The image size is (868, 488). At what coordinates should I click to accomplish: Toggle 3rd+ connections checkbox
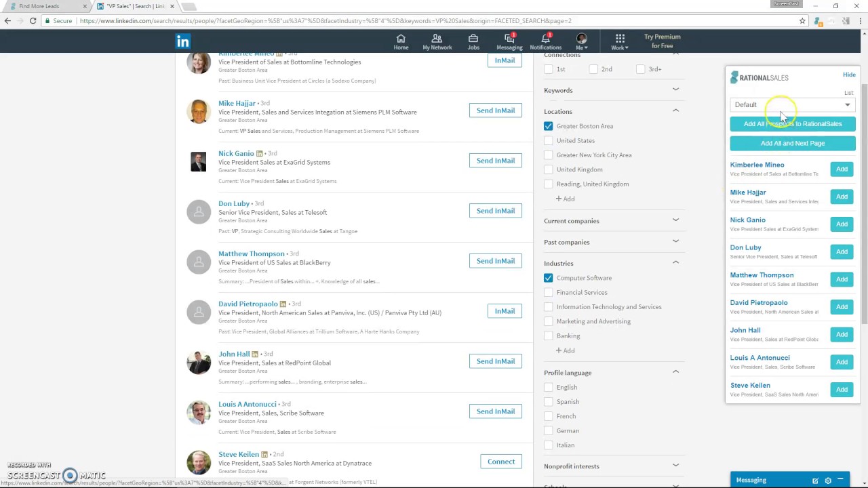(x=641, y=69)
